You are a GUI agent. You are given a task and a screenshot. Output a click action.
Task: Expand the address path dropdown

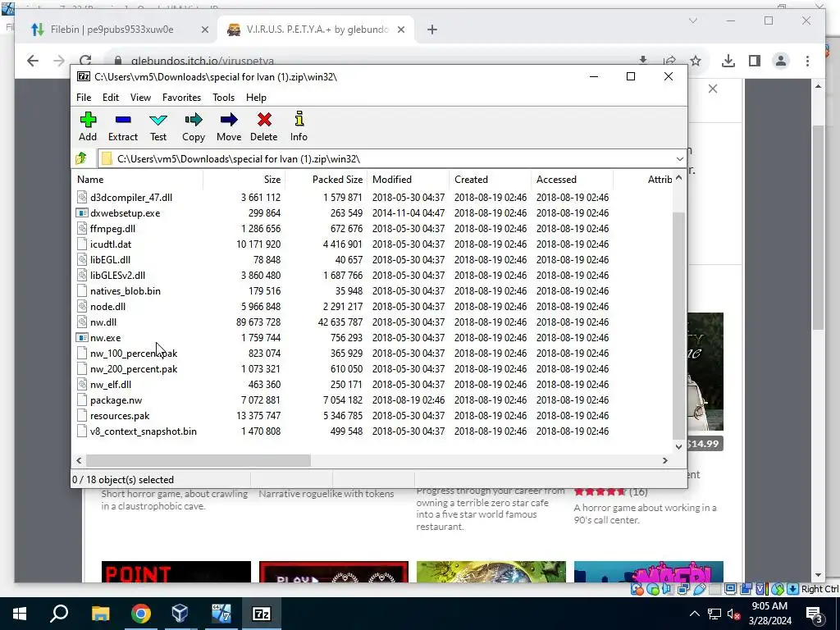680,159
